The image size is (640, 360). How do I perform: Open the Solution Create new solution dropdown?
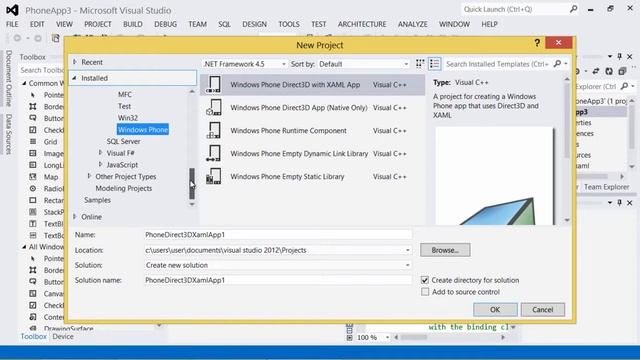[277, 265]
